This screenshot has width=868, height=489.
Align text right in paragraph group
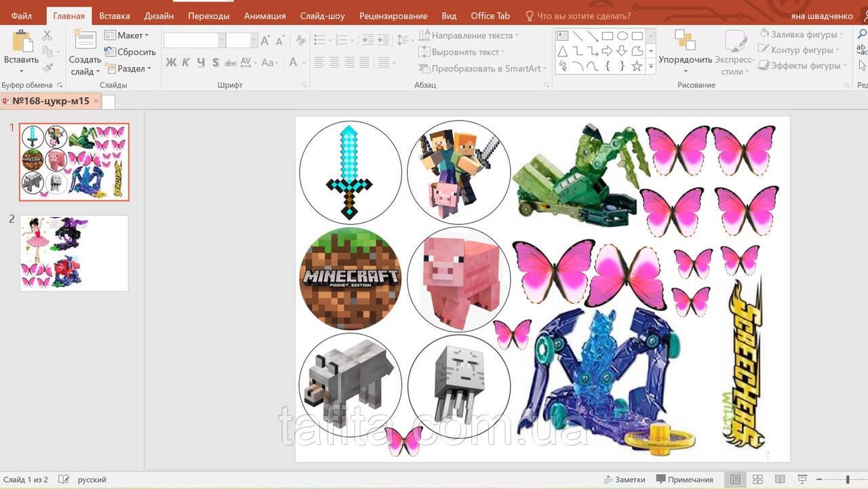point(350,62)
